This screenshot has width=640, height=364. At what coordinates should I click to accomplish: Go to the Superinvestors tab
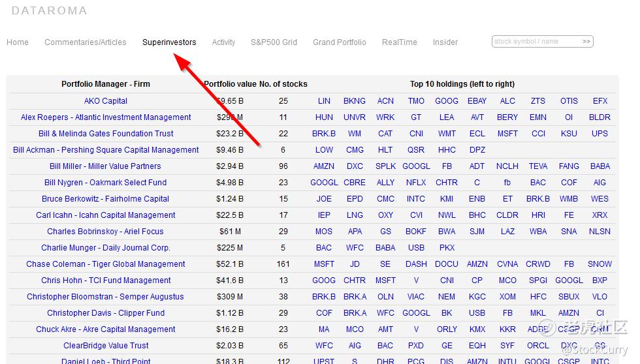(169, 42)
